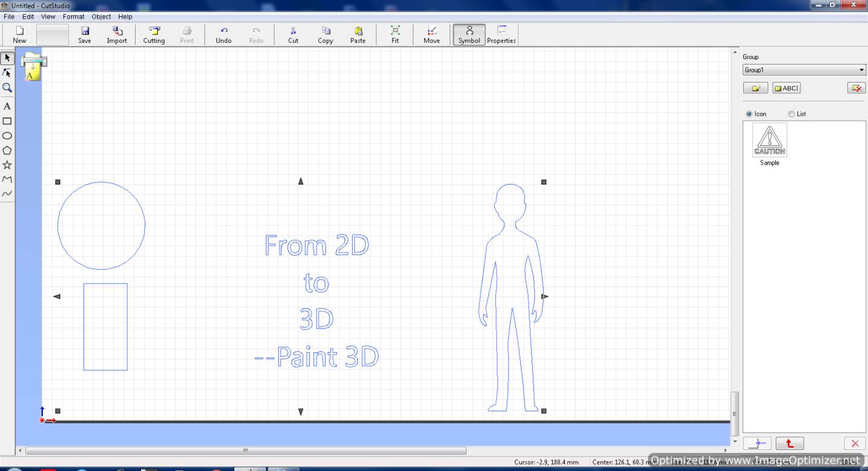Image resolution: width=868 pixels, height=471 pixels.
Task: Click the red X remove symbol button
Action: (x=855, y=443)
